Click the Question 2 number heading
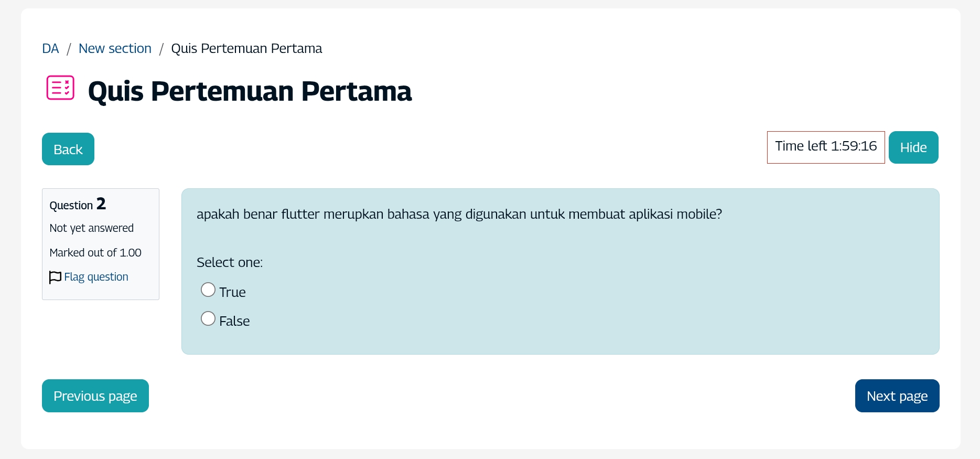 [x=78, y=204]
